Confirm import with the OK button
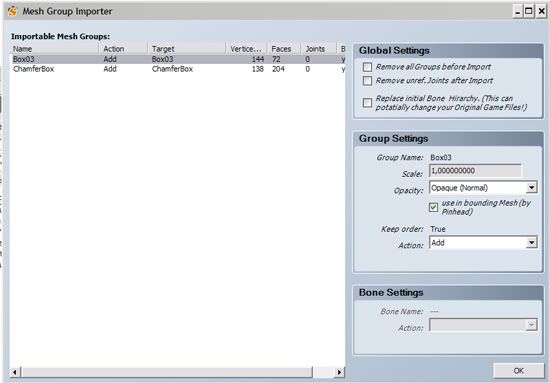Screen dimensions: 550x383 pyautogui.click(x=518, y=371)
